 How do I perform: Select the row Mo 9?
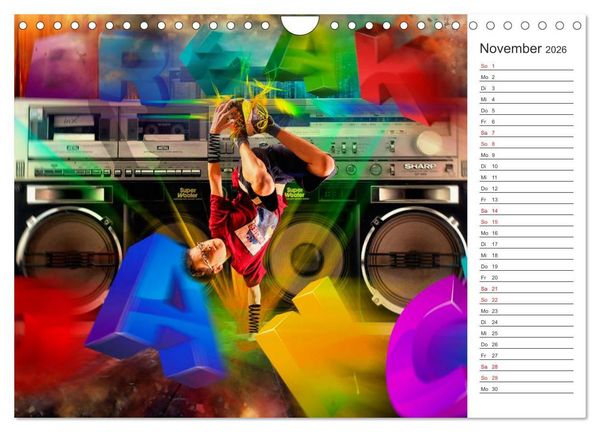click(527, 155)
